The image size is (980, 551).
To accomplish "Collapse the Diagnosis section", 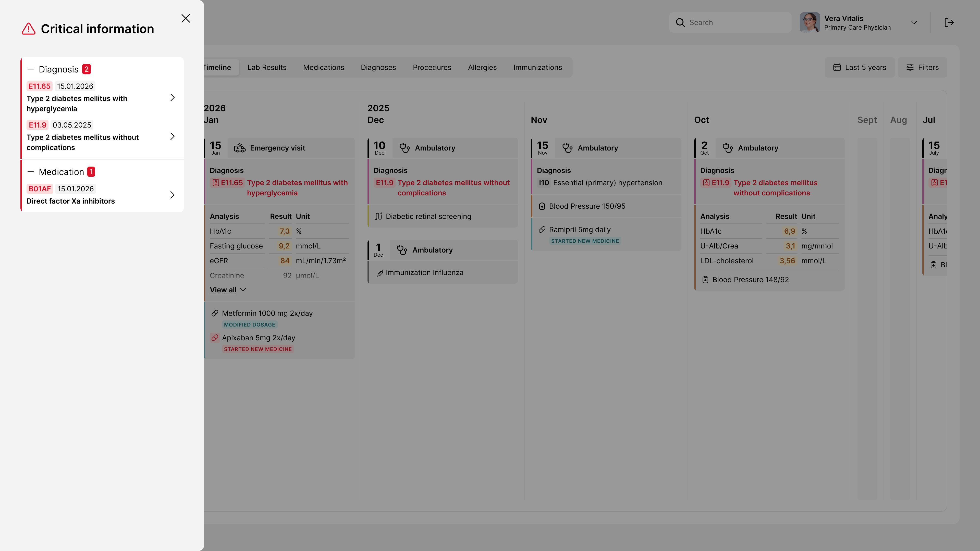I will click(31, 69).
